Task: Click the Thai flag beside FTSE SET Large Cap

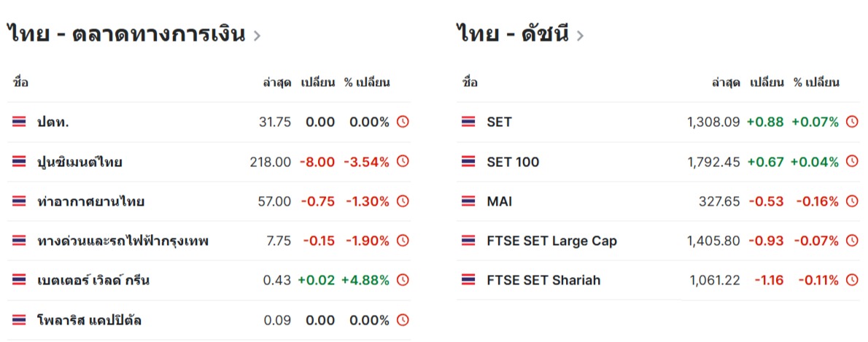Action: [468, 241]
